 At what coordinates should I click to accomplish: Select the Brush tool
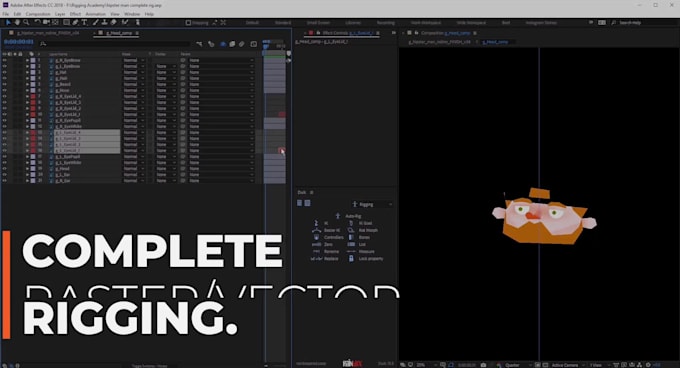pyautogui.click(x=95, y=23)
